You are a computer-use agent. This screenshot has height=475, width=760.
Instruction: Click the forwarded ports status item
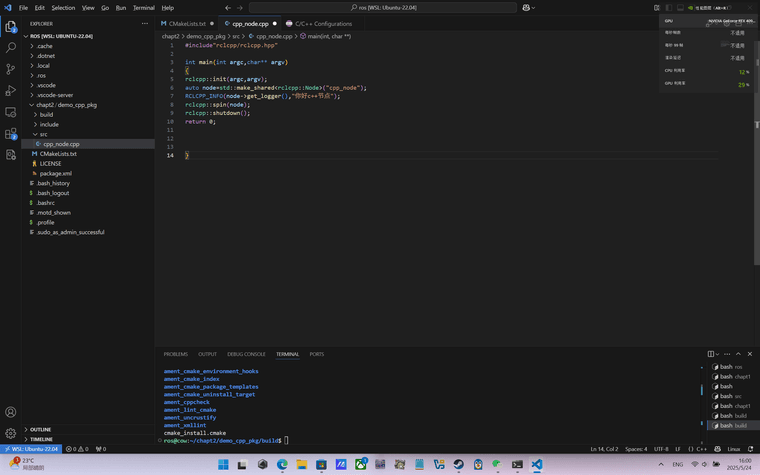point(101,449)
